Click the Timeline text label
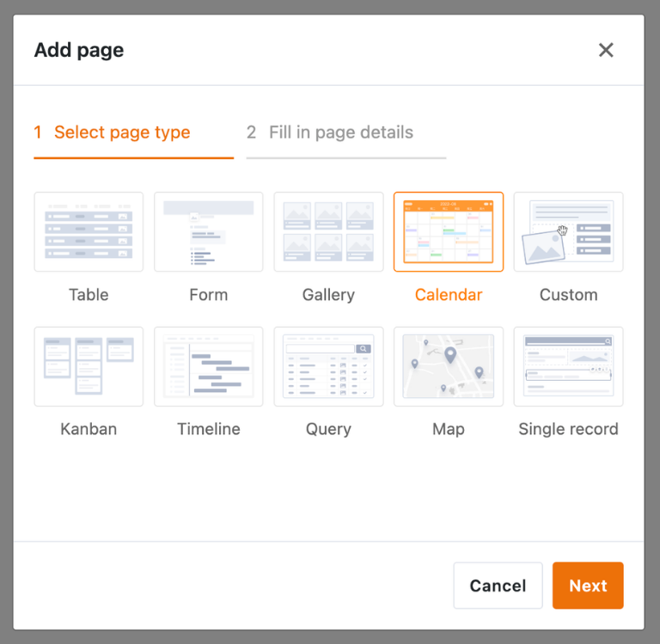 pyautogui.click(x=208, y=429)
